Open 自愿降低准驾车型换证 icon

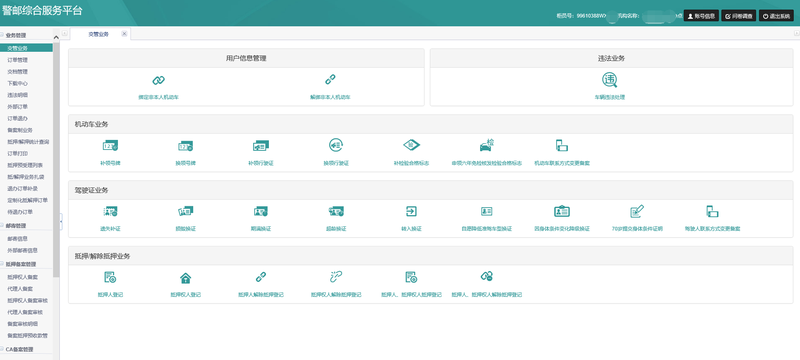click(x=486, y=211)
